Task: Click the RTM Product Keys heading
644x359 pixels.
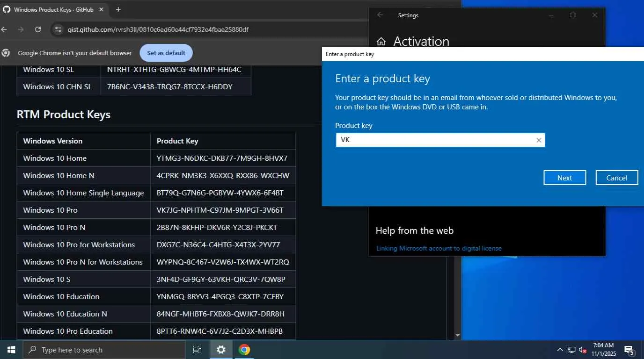Action: pos(64,115)
